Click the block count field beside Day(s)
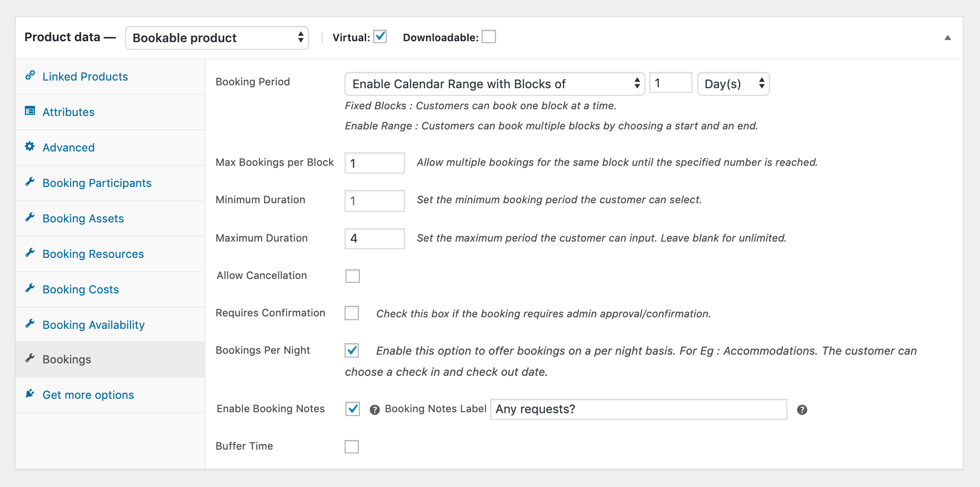The height and width of the screenshot is (487, 980). coord(670,83)
